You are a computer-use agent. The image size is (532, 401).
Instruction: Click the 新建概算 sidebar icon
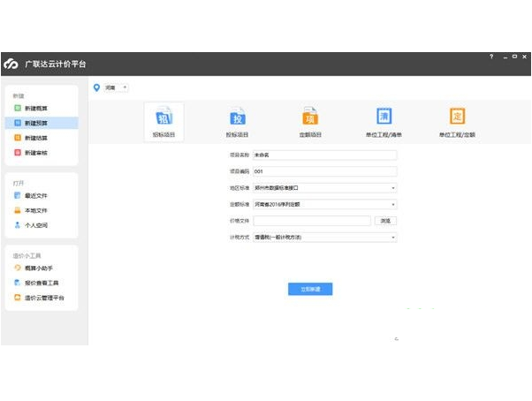tap(18, 108)
